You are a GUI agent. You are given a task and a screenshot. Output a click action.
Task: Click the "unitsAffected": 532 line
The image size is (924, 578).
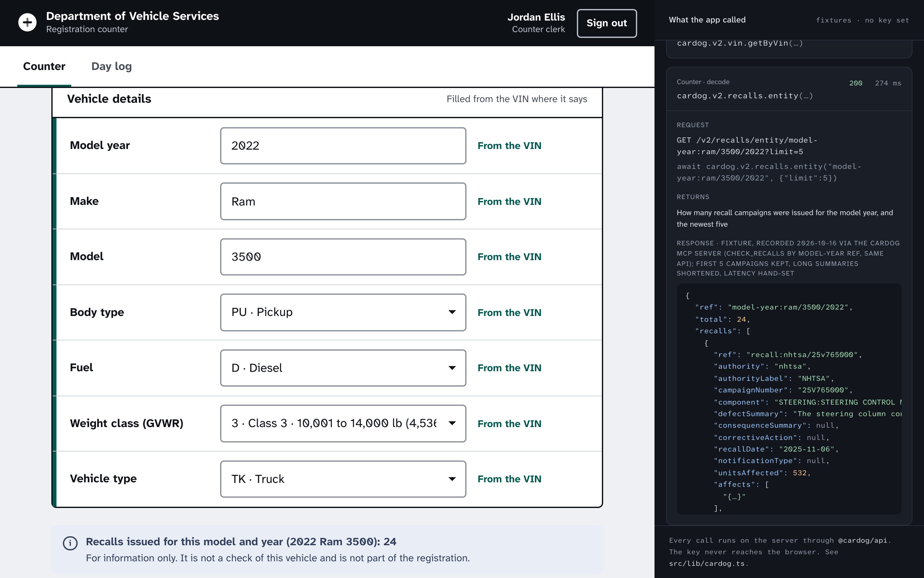point(762,473)
